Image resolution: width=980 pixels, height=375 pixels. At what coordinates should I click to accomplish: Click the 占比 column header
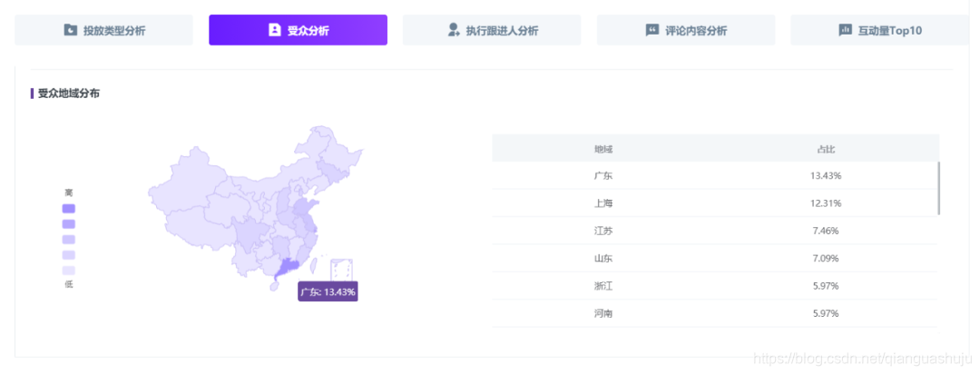(x=826, y=149)
